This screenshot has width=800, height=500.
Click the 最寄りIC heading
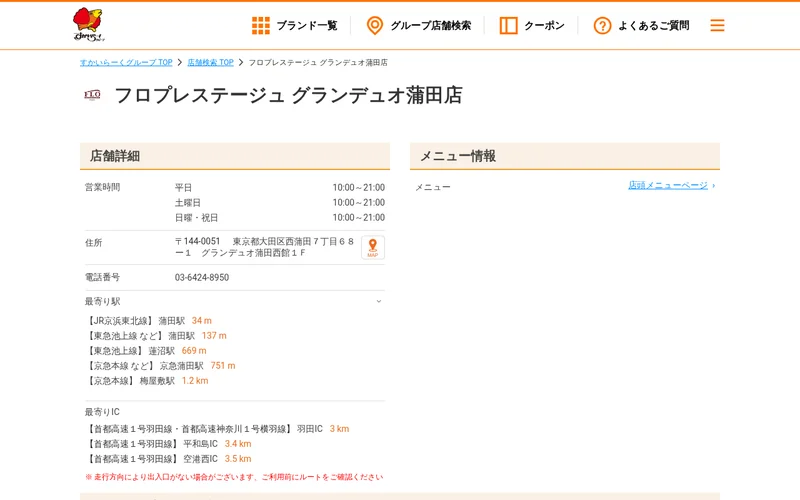(x=102, y=412)
